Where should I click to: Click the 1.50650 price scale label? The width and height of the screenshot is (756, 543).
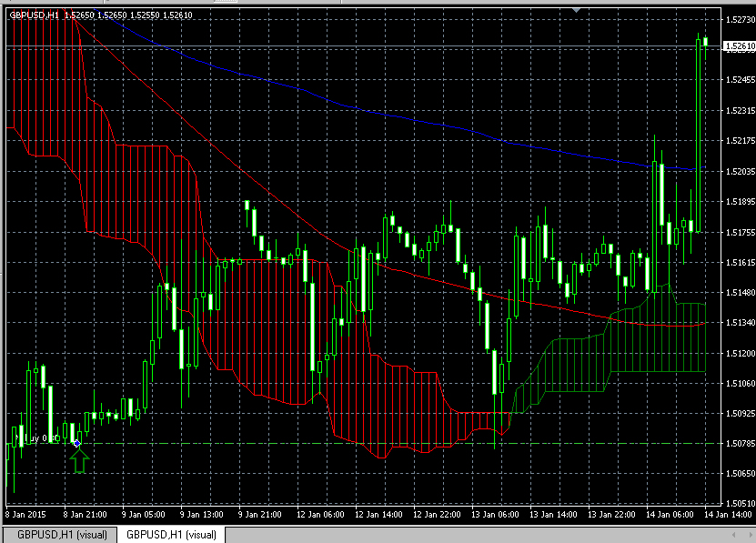[x=741, y=474]
